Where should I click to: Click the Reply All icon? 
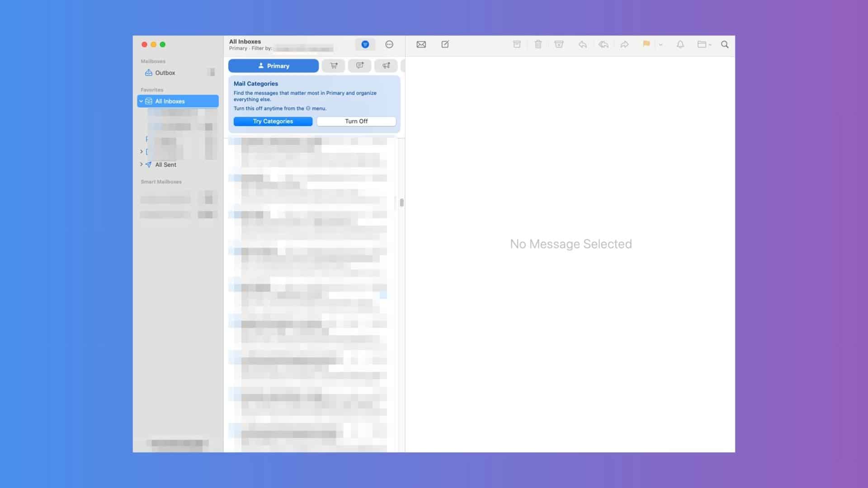coord(603,44)
